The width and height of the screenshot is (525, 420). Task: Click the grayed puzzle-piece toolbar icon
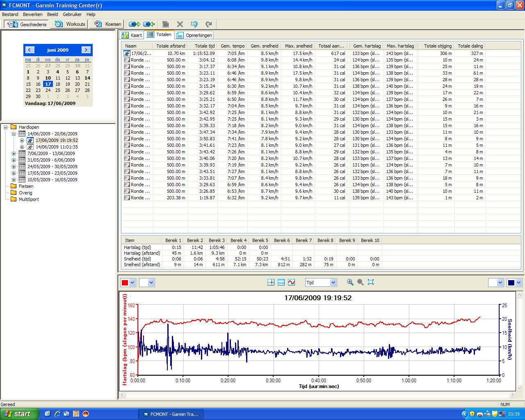166,24
